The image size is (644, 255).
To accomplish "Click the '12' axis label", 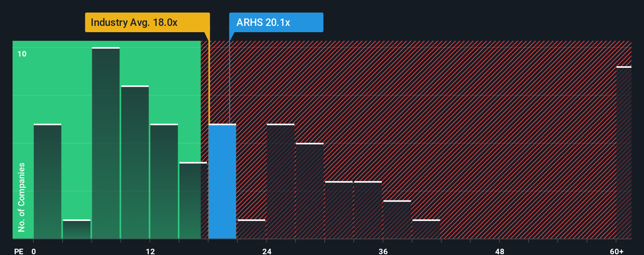I will [150, 251].
